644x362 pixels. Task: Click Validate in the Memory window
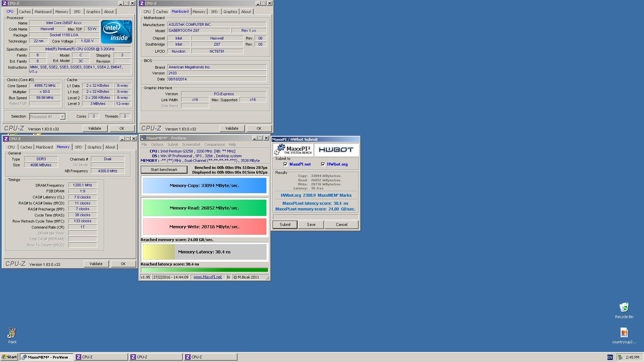coord(96,264)
